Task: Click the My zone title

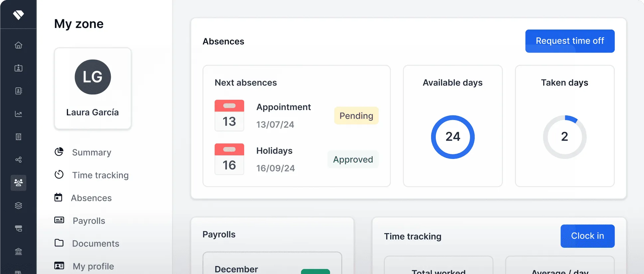Action: tap(79, 24)
